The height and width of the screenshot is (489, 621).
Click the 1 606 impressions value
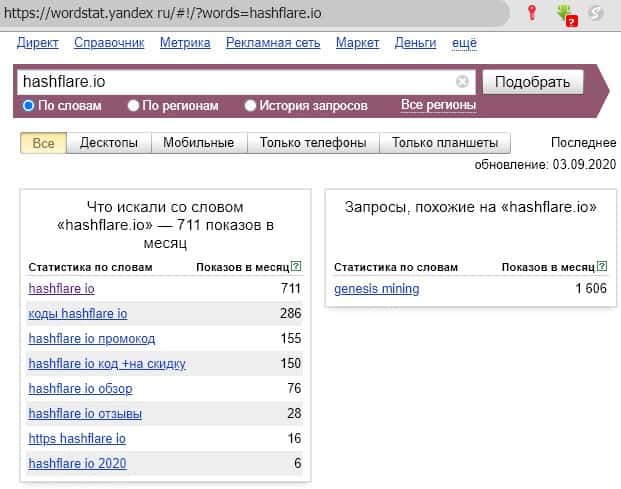pos(591,288)
